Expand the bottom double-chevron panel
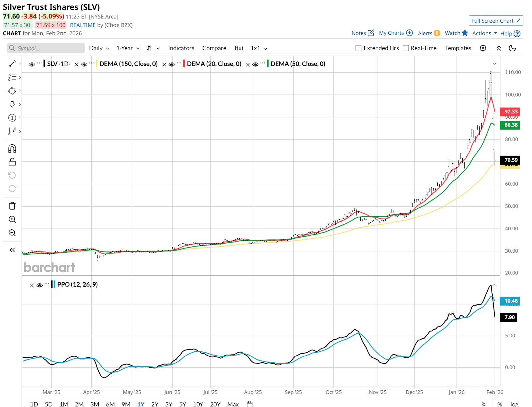Screen dimensions: 532x407 (x=484, y=404)
